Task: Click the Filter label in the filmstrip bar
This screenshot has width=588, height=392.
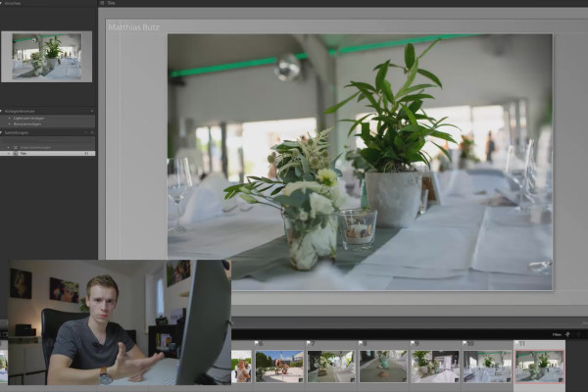Action: pyautogui.click(x=557, y=334)
